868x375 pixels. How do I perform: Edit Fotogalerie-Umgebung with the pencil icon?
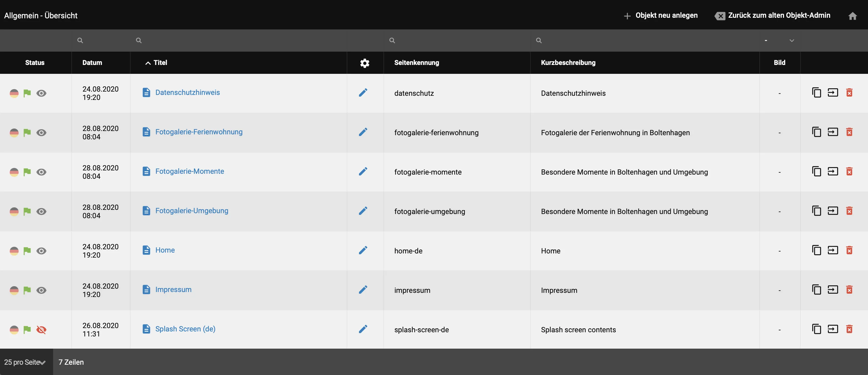click(363, 211)
